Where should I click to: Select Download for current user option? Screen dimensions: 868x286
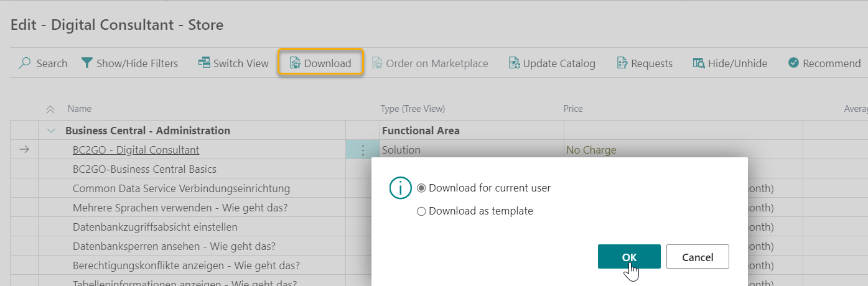[422, 188]
